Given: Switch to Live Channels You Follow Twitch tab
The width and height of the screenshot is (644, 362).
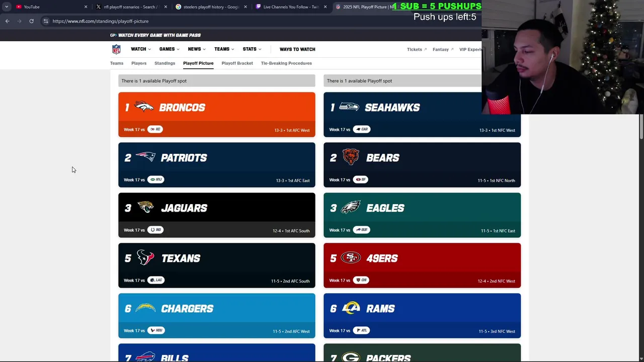Looking at the screenshot, I should tap(290, 7).
